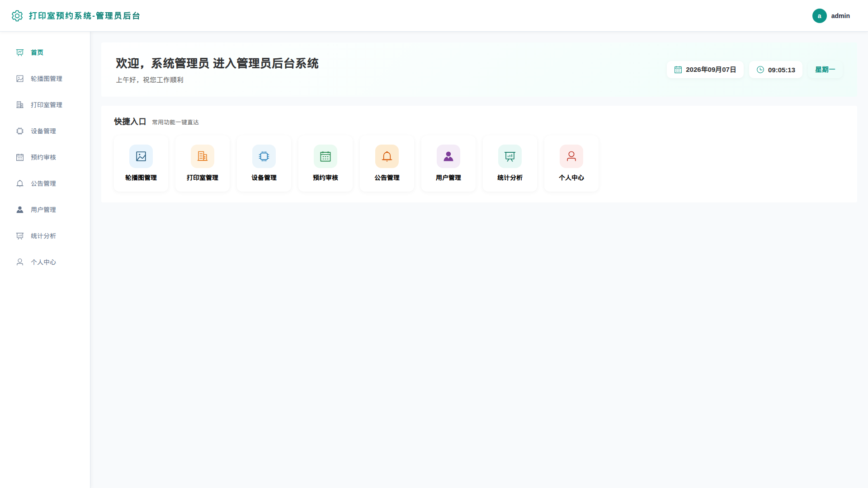This screenshot has width=868, height=488.
Task: Click the 用户管理 shortcut card label
Action: point(448,178)
